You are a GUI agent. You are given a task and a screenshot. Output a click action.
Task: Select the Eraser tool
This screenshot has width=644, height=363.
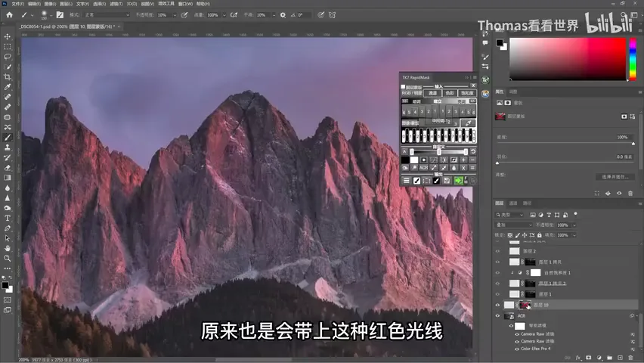point(8,168)
